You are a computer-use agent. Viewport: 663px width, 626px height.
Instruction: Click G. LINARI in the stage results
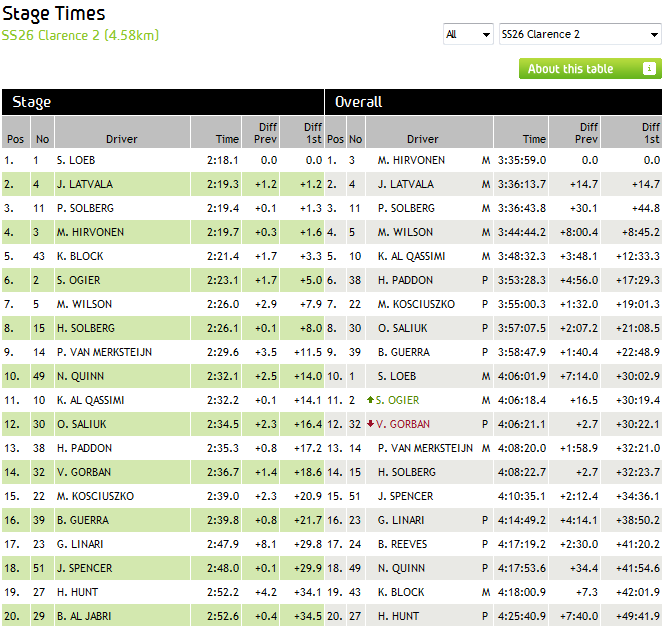point(80,544)
